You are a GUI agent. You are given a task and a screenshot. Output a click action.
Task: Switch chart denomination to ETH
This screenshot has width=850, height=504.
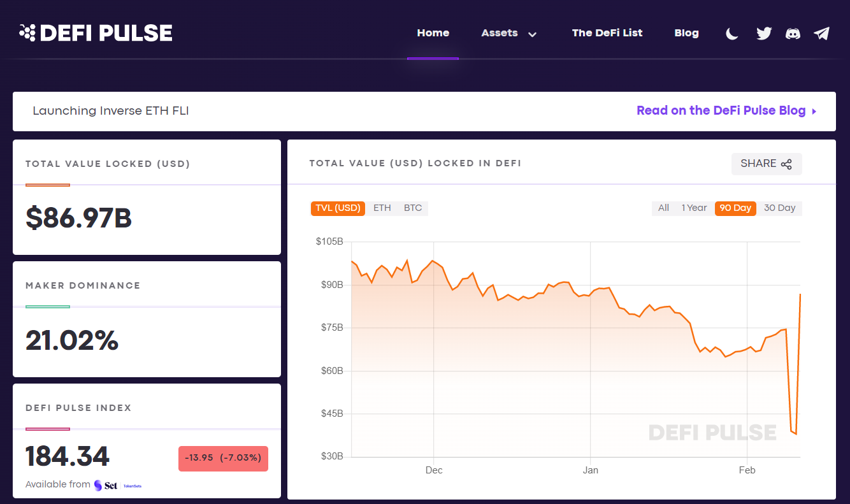pyautogui.click(x=382, y=208)
